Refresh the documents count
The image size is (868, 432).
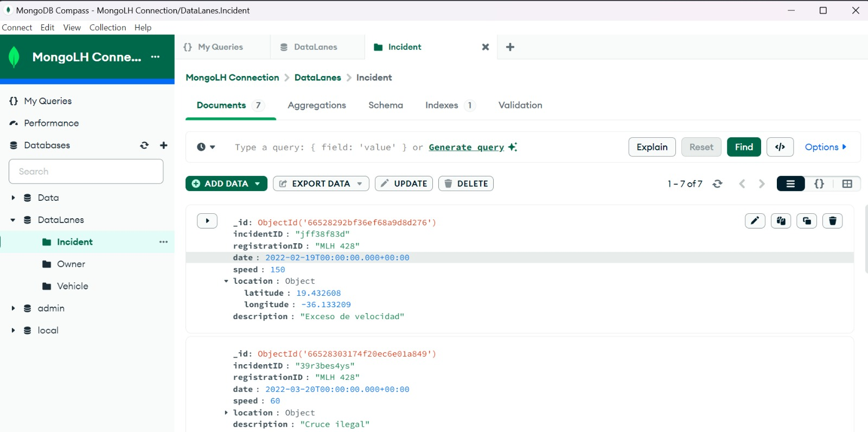pos(717,184)
